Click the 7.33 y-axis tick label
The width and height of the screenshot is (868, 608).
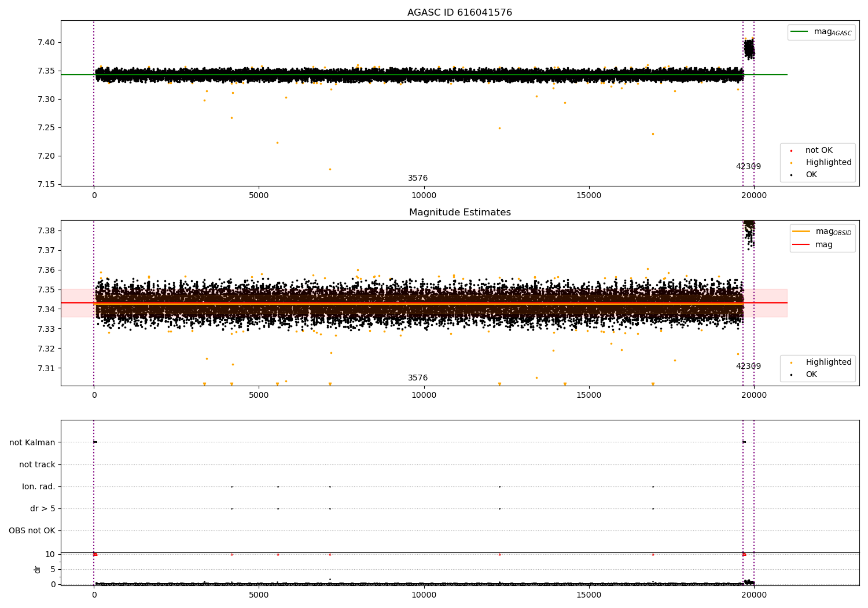point(47,329)
